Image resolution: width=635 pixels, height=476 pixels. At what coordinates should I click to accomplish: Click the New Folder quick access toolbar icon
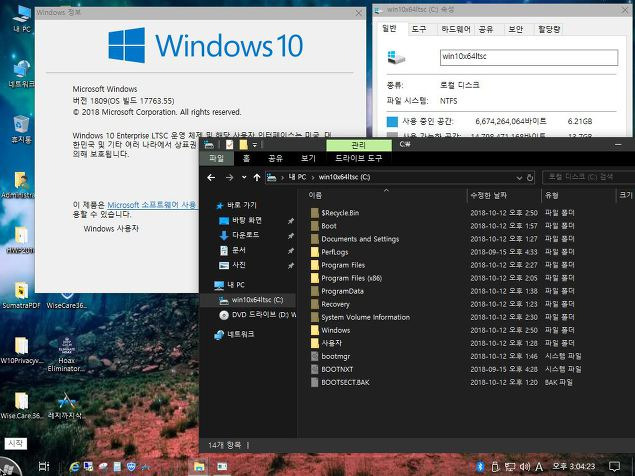click(x=243, y=144)
